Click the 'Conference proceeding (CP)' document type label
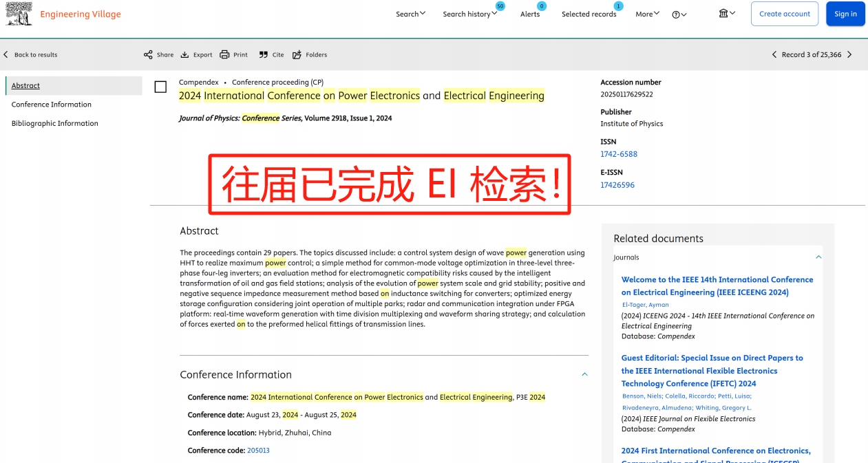Viewport: 868px width, 463px height. click(x=277, y=83)
